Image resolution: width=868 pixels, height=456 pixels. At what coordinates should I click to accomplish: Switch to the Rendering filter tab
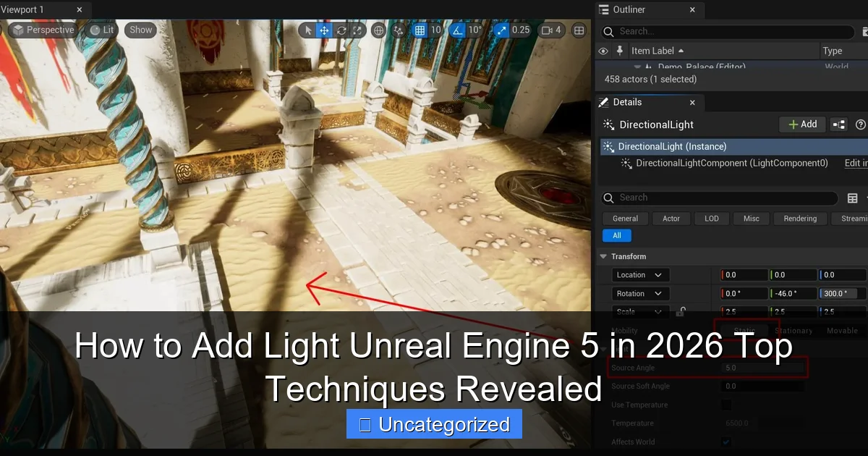(800, 218)
